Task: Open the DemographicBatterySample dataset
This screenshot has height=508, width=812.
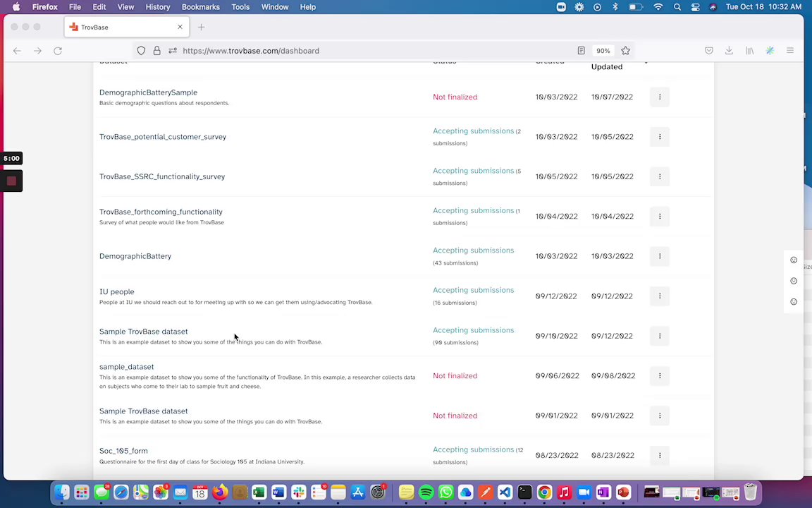Action: (x=148, y=92)
